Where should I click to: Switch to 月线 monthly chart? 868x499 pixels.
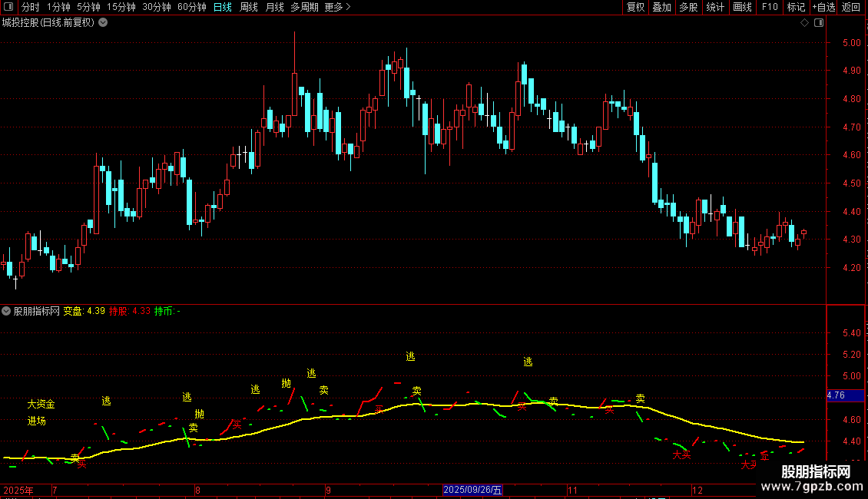click(x=274, y=7)
